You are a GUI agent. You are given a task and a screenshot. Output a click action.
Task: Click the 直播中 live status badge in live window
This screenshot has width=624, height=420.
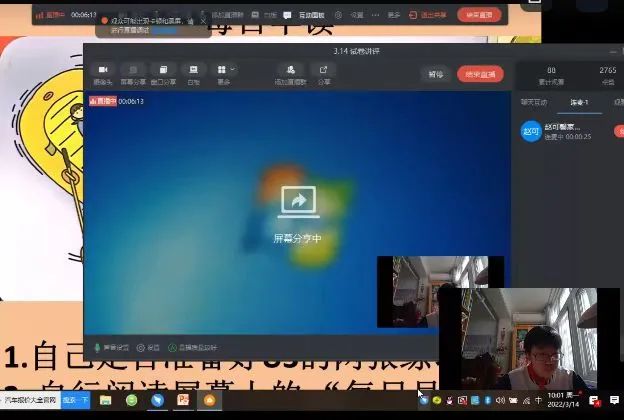103,101
